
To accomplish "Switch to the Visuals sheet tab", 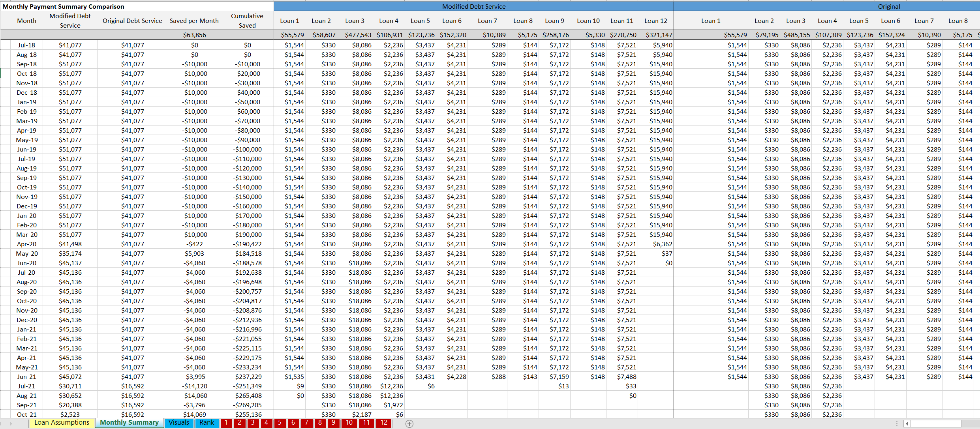I will 178,423.
